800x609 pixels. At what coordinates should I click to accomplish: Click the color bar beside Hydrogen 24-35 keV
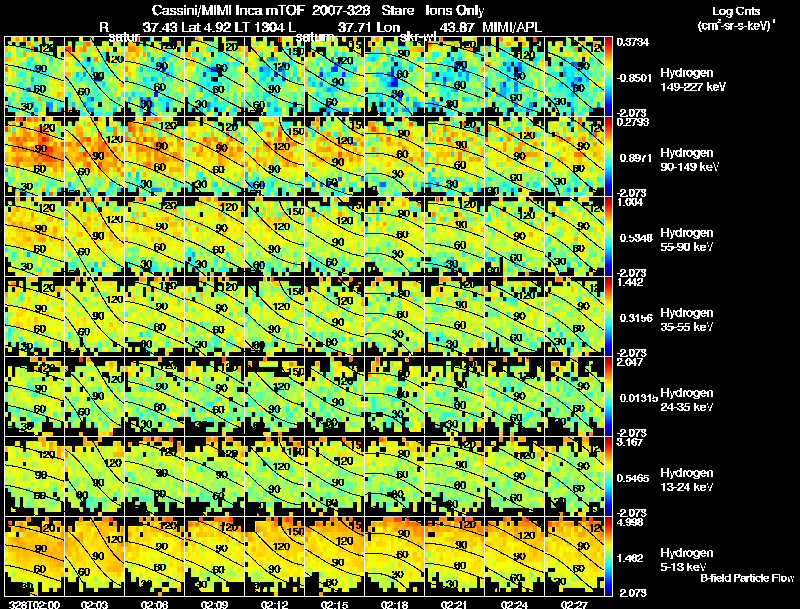coord(608,397)
